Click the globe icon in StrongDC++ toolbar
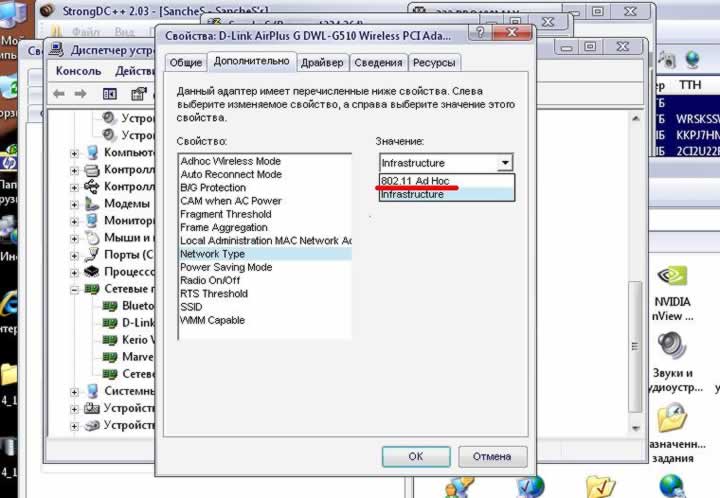This screenshot has height=498, width=720. (x=692, y=59)
